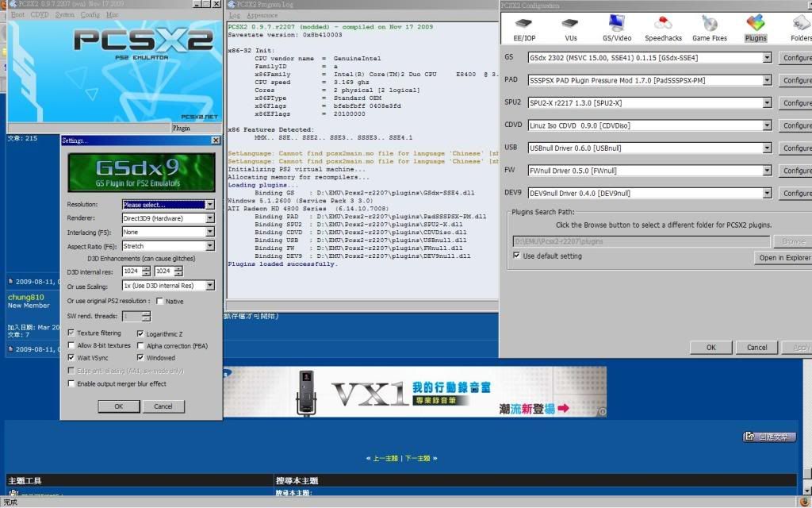Click Configure for the GS plugin

point(796,57)
